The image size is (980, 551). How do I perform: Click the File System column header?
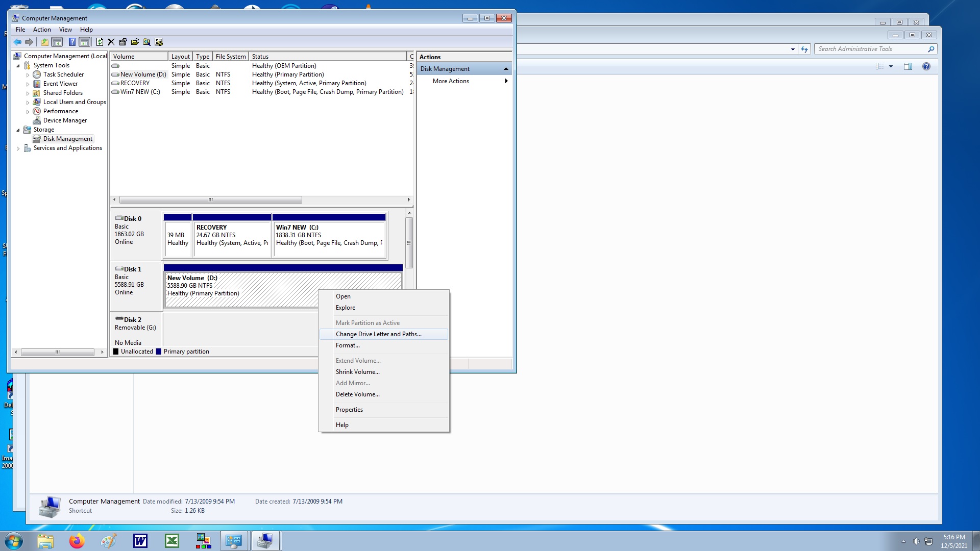point(231,57)
